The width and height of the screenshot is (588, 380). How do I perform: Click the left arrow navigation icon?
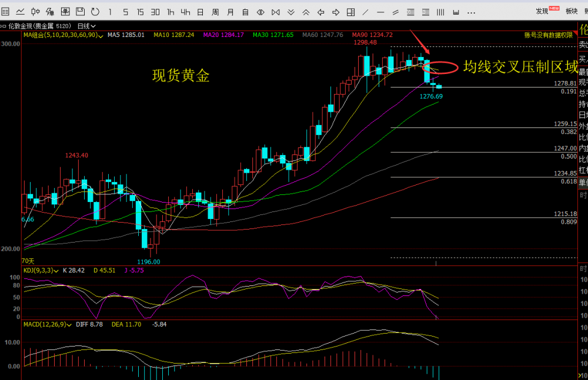pyautogui.click(x=320, y=12)
